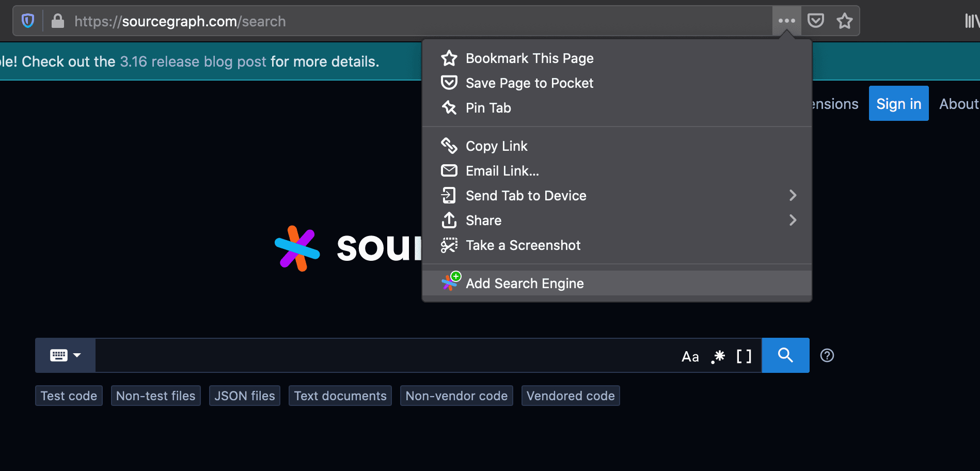This screenshot has height=471, width=980.
Task: Open the Library toolbar icon
Action: pos(972,21)
